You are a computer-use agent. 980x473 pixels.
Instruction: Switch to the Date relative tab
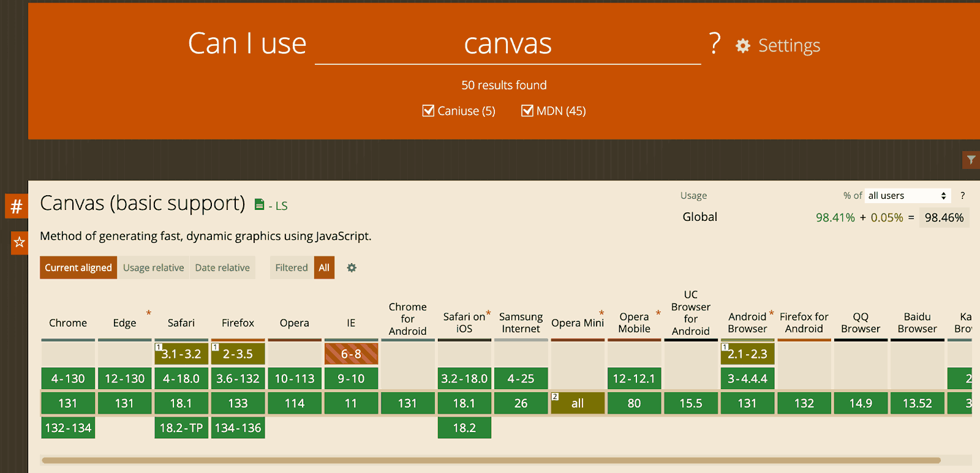(x=222, y=267)
